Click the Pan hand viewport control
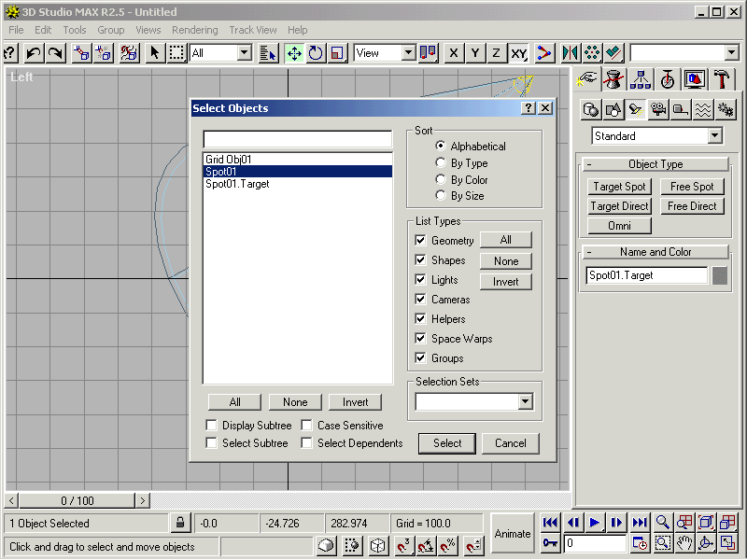747x560 pixels. point(684,542)
